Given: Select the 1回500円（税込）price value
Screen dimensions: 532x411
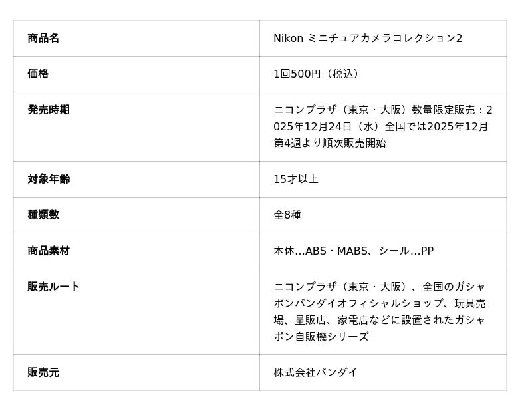Looking at the screenshot, I should pos(319,74).
